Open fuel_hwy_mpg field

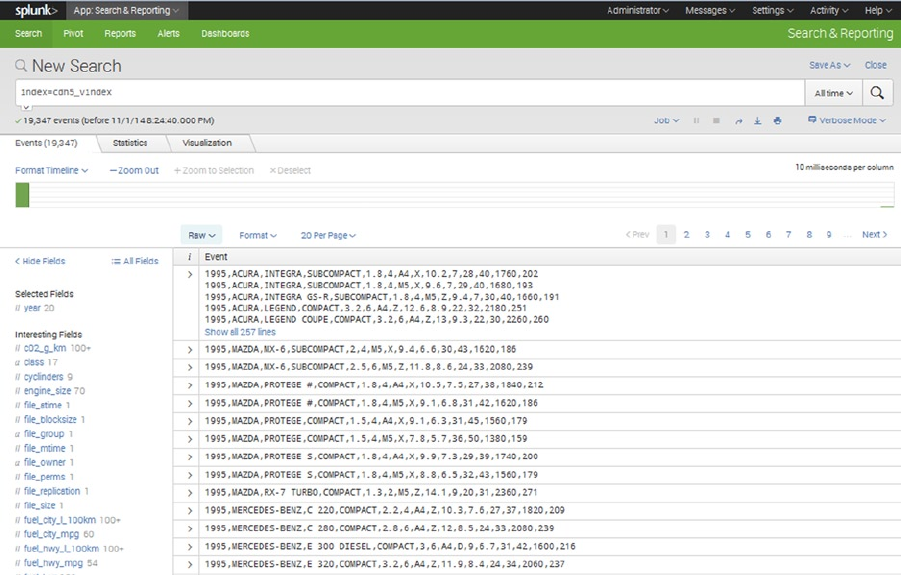[x=53, y=563]
